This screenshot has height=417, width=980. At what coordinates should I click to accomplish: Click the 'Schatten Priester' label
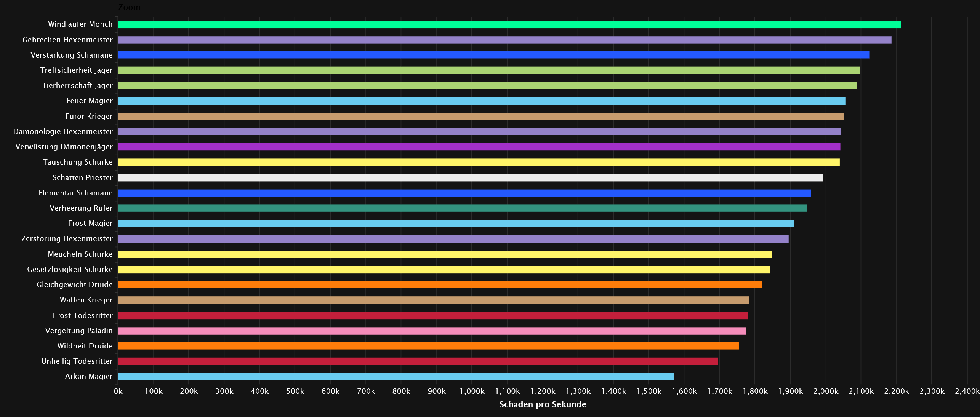coord(83,177)
